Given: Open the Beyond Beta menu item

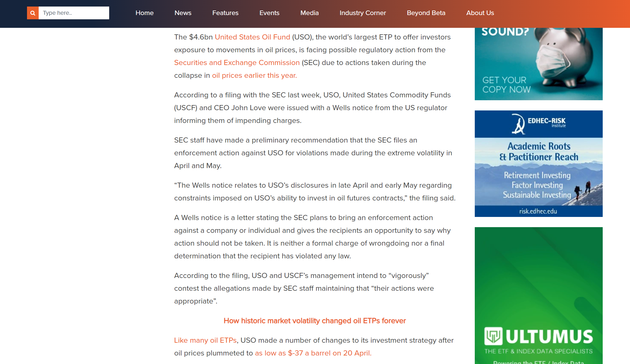Looking at the screenshot, I should click(426, 13).
